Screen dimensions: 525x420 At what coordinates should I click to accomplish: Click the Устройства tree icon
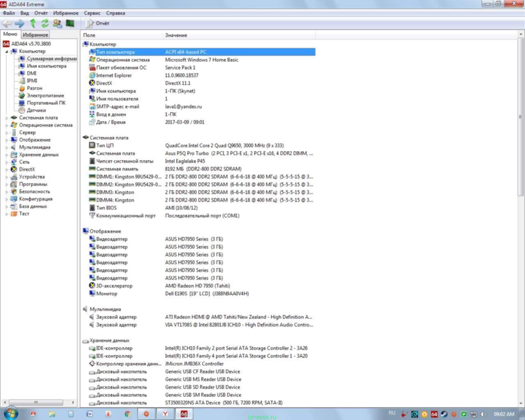click(x=14, y=177)
